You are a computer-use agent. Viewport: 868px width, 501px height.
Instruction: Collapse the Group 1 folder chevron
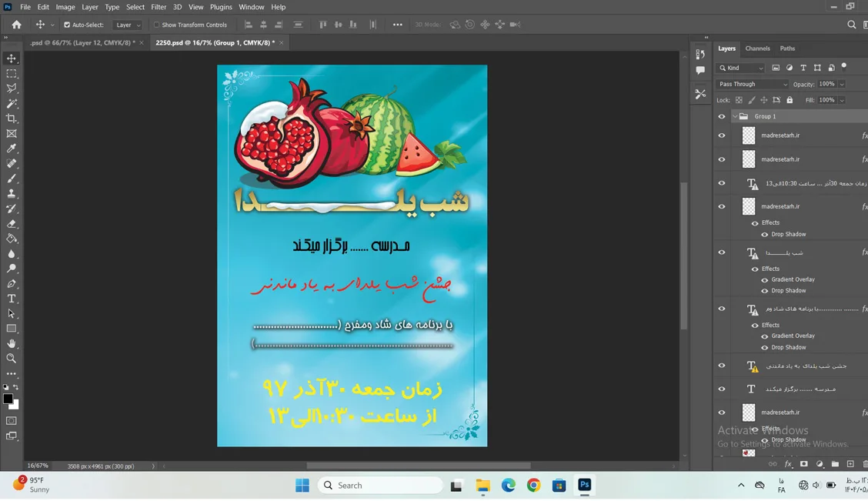click(735, 116)
